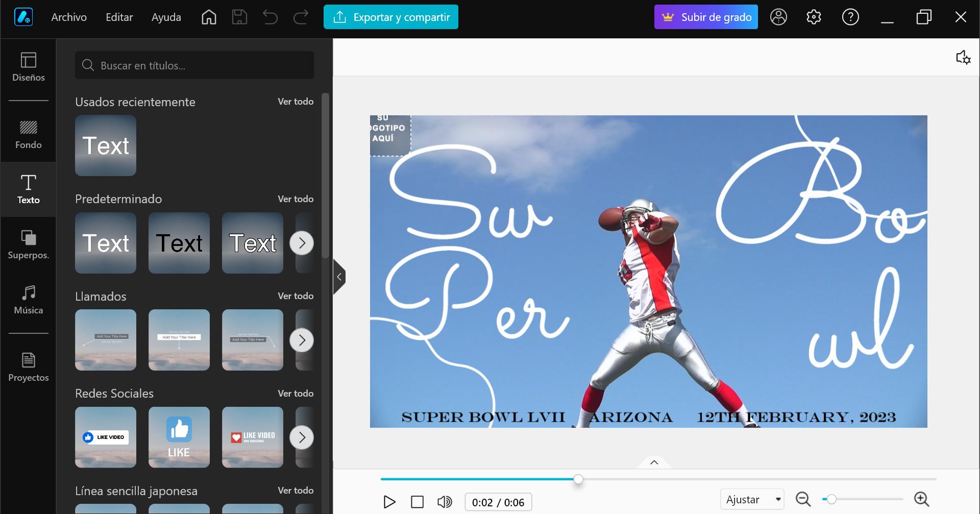Click the save project disk icon

239,17
